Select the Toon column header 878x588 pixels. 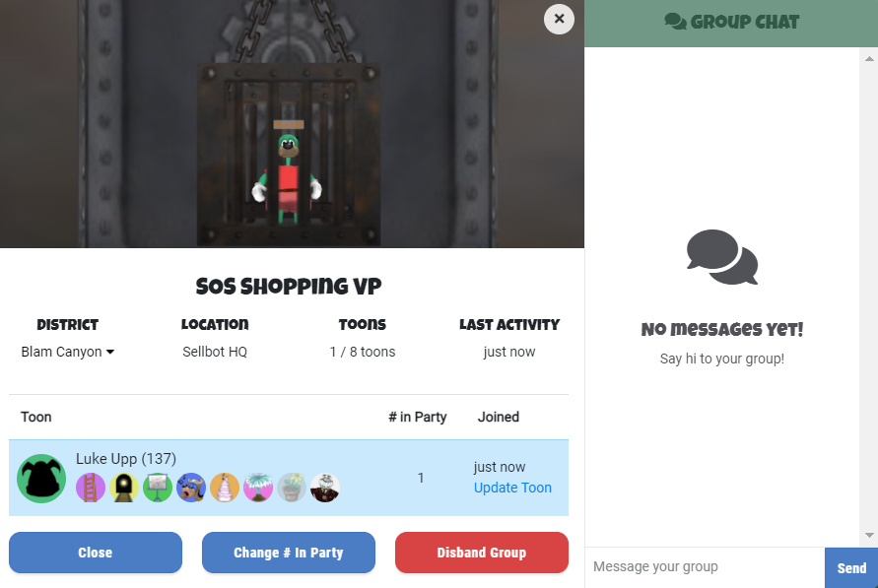[35, 417]
